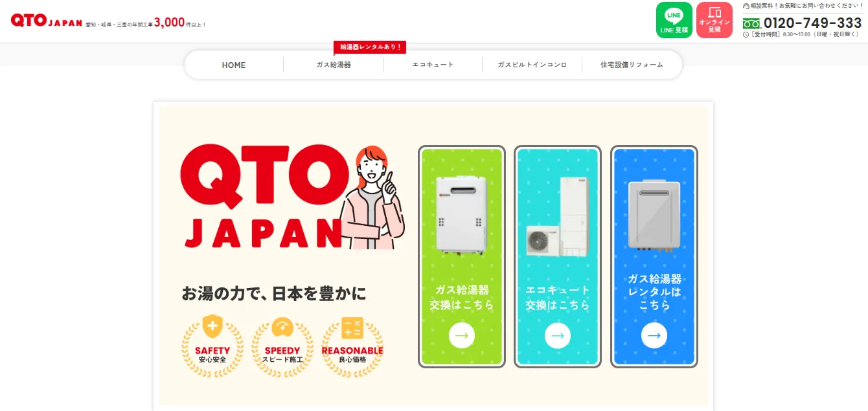This screenshot has height=411, width=868.
Task: Click the free-dial phone icon
Action: point(751,24)
